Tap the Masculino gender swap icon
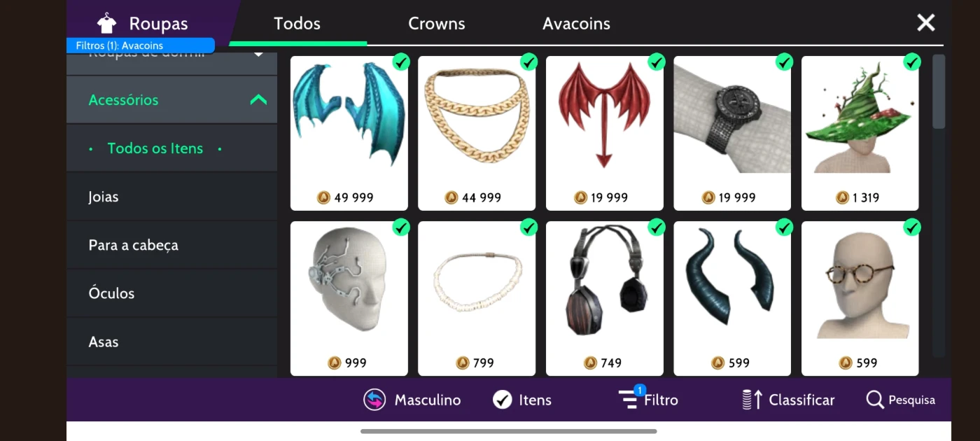This screenshot has width=980, height=441. (374, 400)
